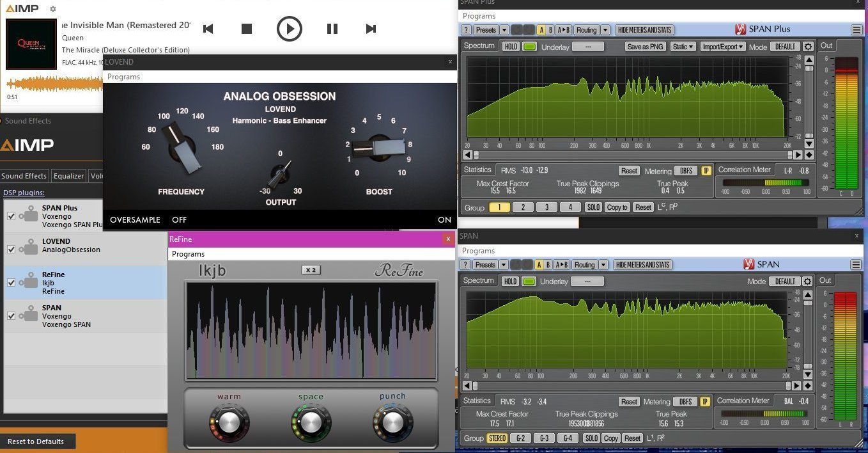Click the LOVEND Boost knob
868x453 pixels.
pyautogui.click(x=380, y=148)
